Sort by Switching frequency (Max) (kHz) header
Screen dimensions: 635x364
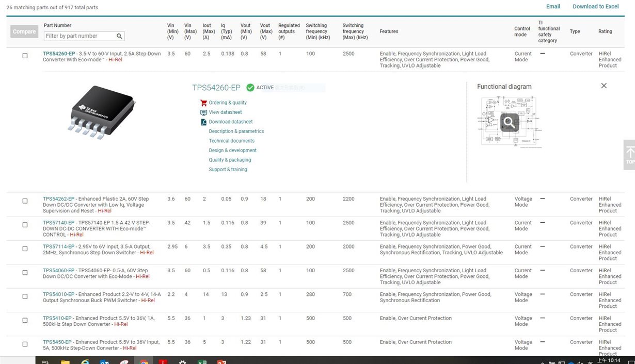(x=355, y=31)
